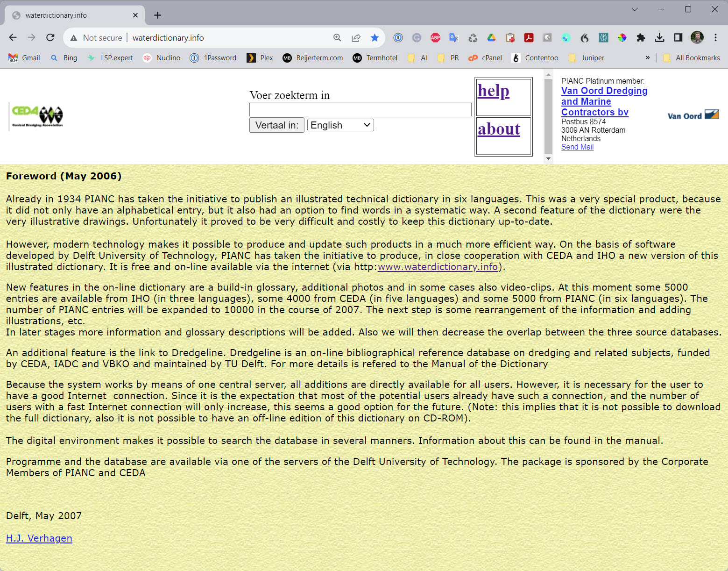Viewport: 728px width, 571px height.
Task: Click the sponsor frame scrollbar down arrow
Action: pos(549,159)
